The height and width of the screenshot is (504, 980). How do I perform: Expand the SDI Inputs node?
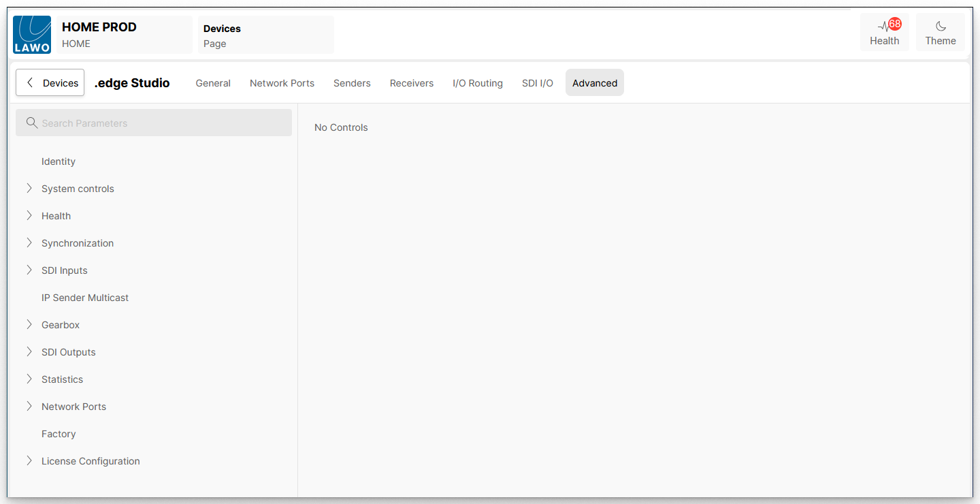point(29,270)
